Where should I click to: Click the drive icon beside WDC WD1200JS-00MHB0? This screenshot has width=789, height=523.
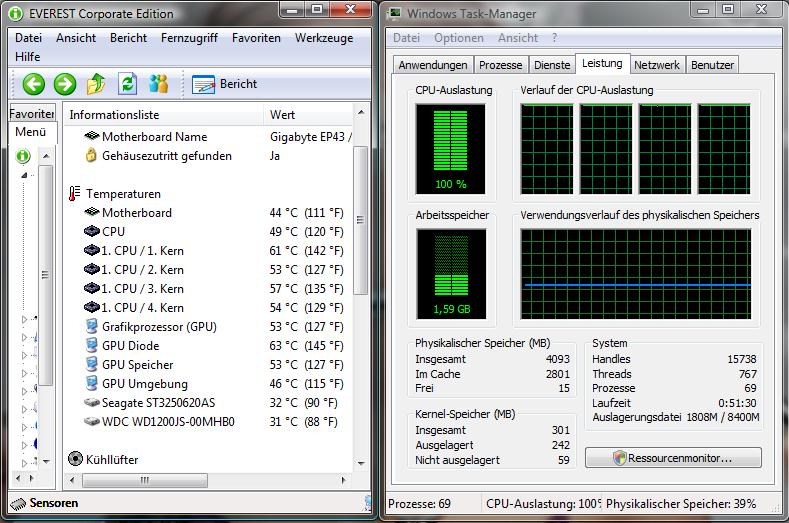tap(92, 421)
